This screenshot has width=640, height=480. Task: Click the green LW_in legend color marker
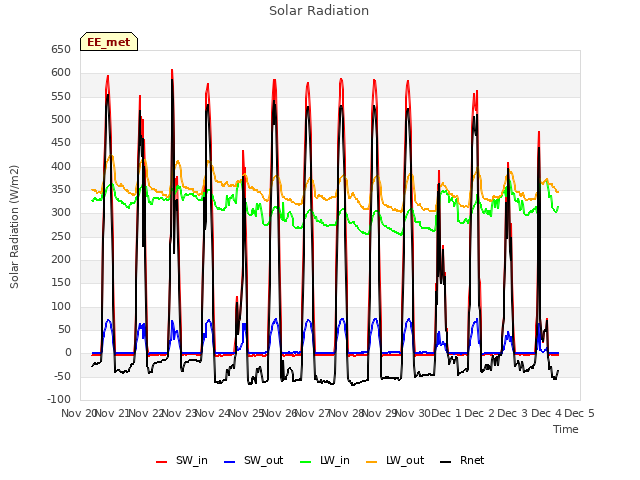[x=306, y=462]
